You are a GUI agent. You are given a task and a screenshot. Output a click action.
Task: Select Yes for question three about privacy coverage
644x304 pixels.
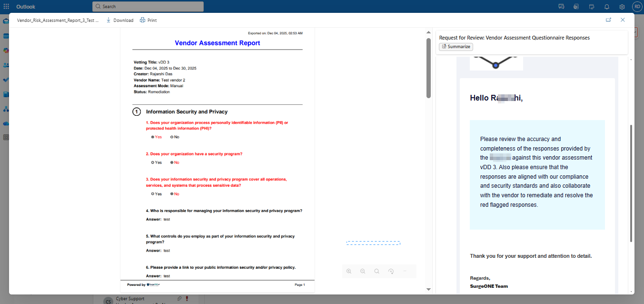[x=152, y=193]
